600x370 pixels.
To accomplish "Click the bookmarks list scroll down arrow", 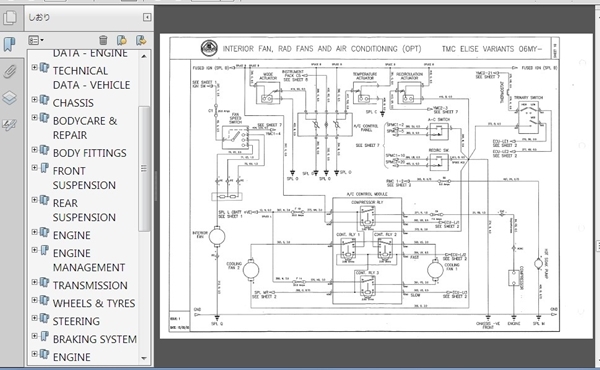I will pyautogui.click(x=144, y=359).
